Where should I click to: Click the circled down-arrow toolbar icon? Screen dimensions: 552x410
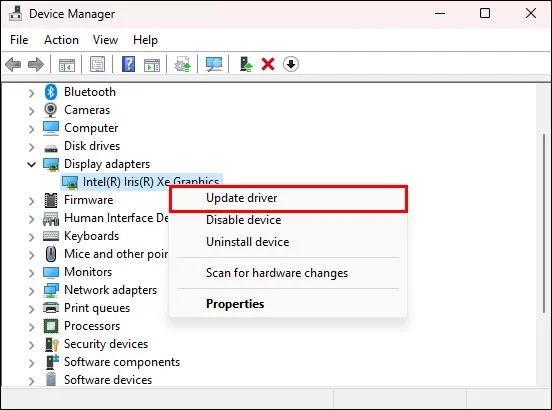(291, 64)
